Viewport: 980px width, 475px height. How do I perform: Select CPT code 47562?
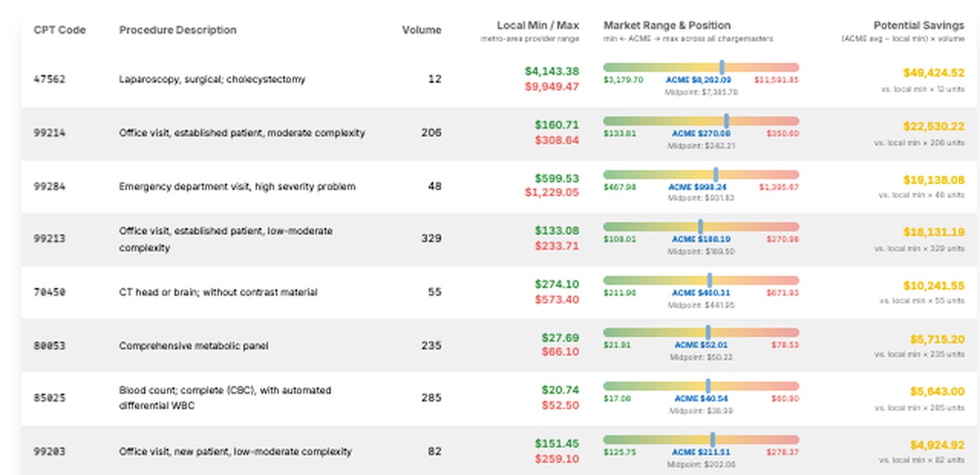click(x=50, y=79)
